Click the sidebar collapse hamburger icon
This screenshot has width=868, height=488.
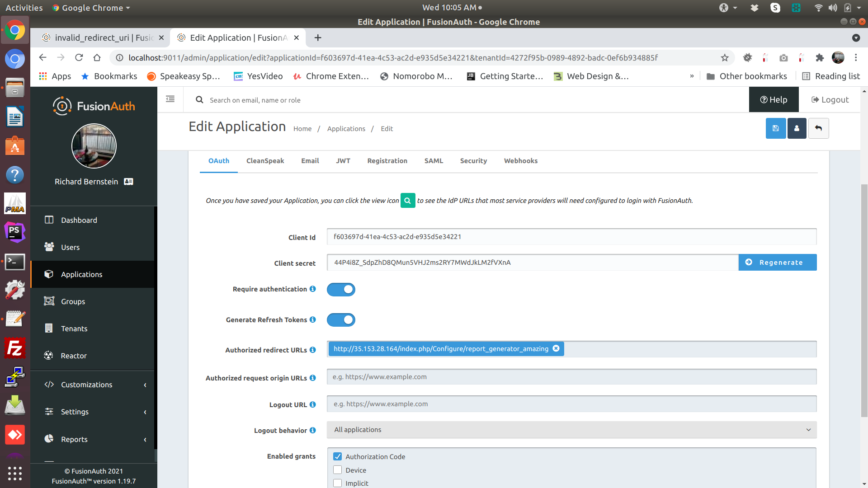click(170, 99)
